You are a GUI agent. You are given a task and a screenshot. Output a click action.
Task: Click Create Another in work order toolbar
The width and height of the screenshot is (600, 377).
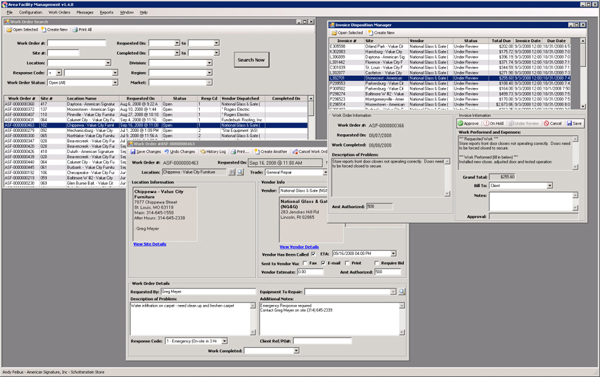(x=271, y=152)
